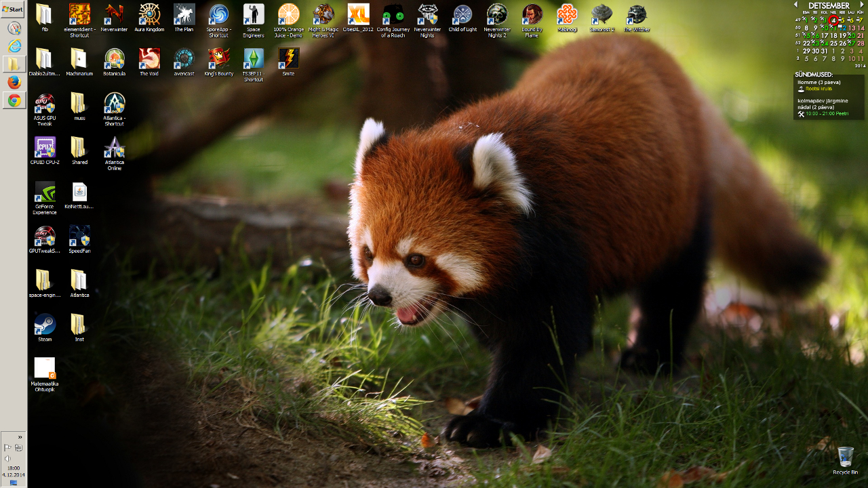Open Space Engineers shortcut
The image size is (868, 488).
[x=253, y=14]
